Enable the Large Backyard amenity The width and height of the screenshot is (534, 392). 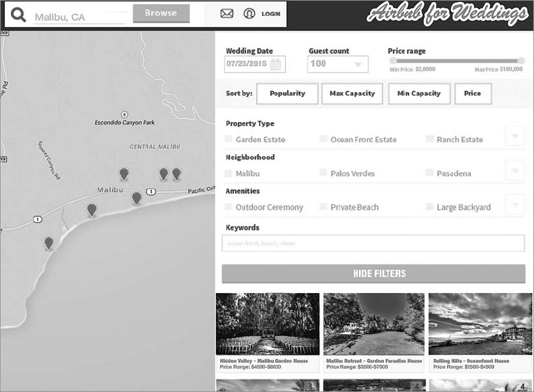430,207
